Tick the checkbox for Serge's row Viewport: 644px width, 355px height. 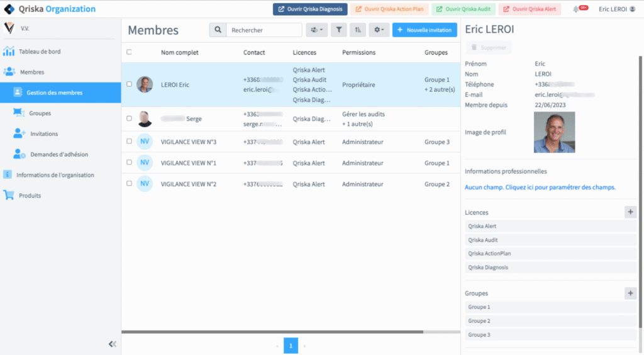129,118
